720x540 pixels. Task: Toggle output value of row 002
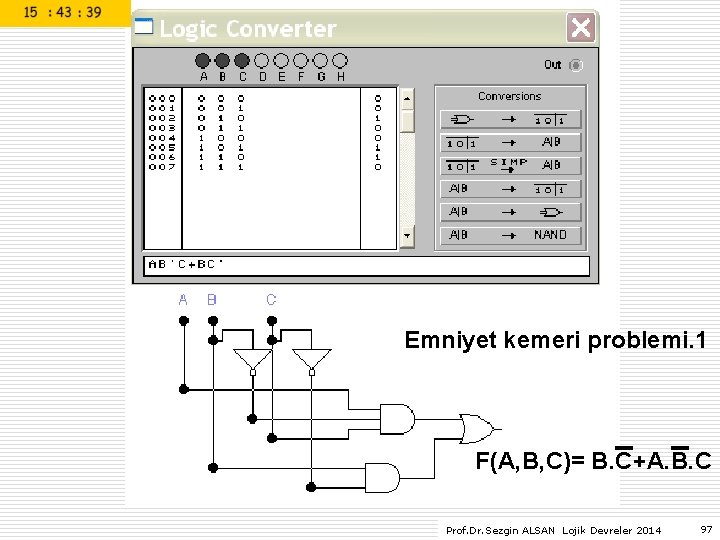coord(377,118)
